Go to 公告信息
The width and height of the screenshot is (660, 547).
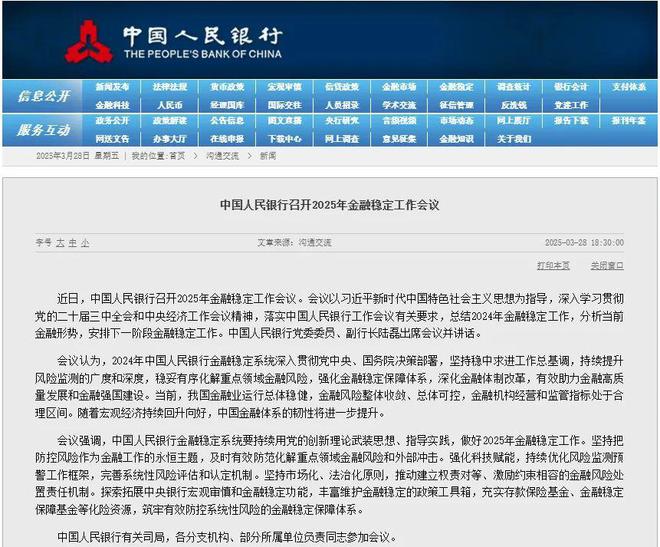[227, 121]
